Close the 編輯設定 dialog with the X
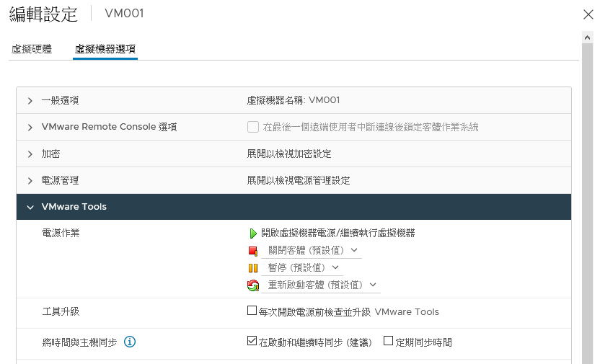Viewport: 600px width, 364px height. [x=588, y=14]
